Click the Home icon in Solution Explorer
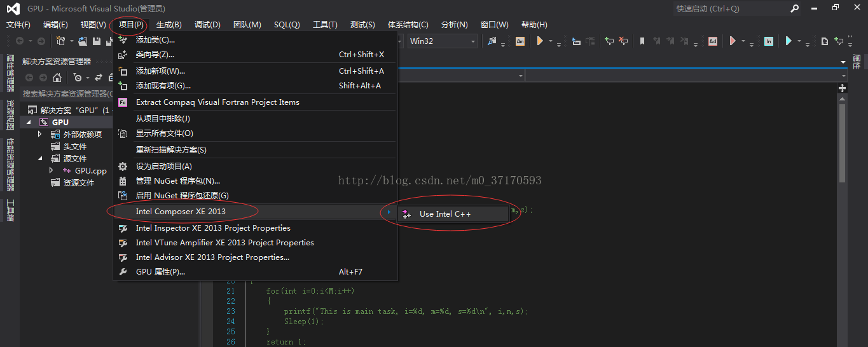Image resolution: width=868 pixels, height=347 pixels. [x=57, y=78]
